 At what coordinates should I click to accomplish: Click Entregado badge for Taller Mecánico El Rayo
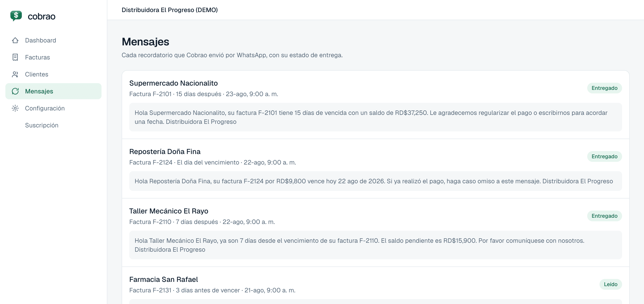(604, 216)
